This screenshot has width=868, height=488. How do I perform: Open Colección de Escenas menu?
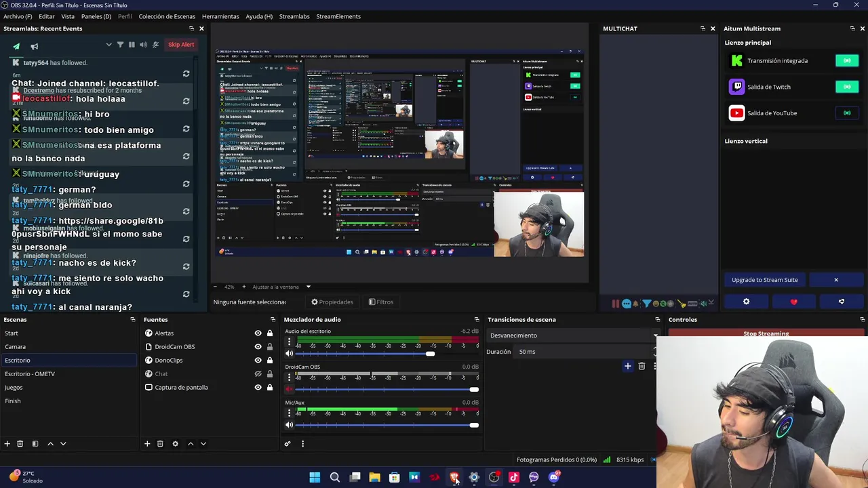point(167,16)
